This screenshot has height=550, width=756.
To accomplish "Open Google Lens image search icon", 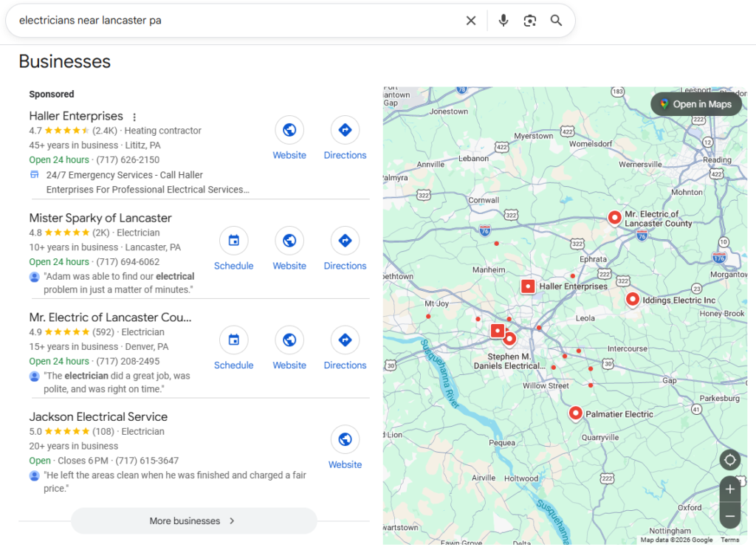I will coord(530,20).
